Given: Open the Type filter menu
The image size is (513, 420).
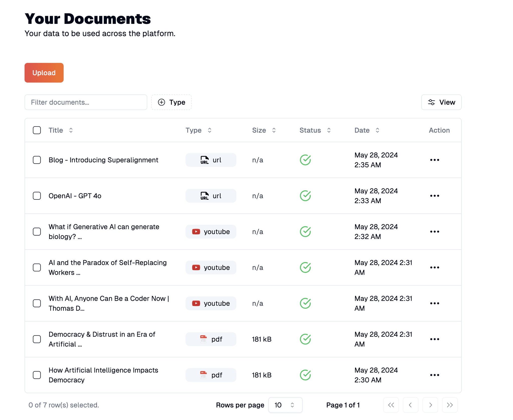Looking at the screenshot, I should (x=171, y=102).
